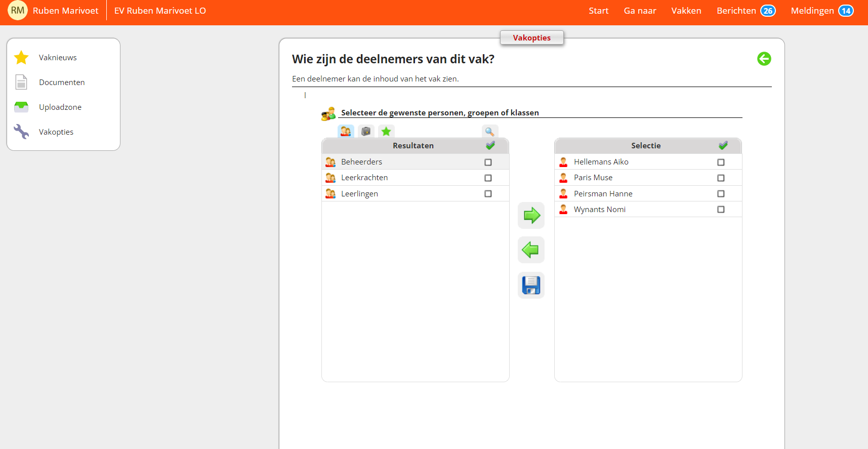Click the green back arrow icon
This screenshot has height=449, width=868.
[764, 59]
